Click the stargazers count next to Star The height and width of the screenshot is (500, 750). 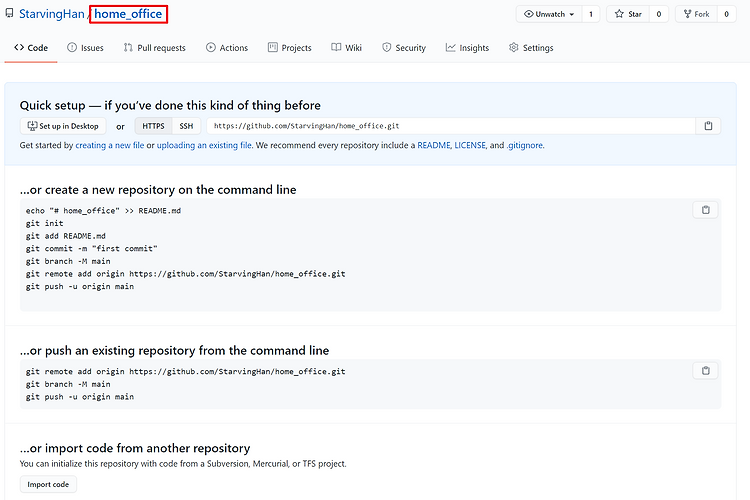(659, 14)
